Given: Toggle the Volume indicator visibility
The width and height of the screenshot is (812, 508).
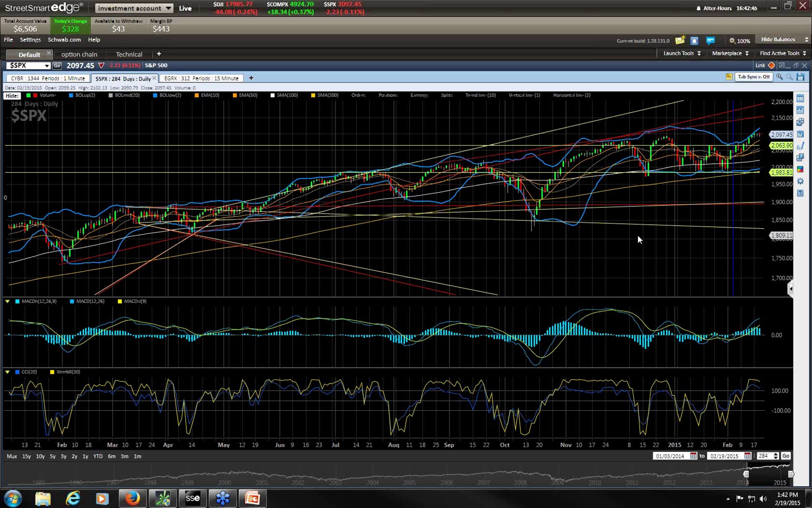Looking at the screenshot, I should pos(47,95).
